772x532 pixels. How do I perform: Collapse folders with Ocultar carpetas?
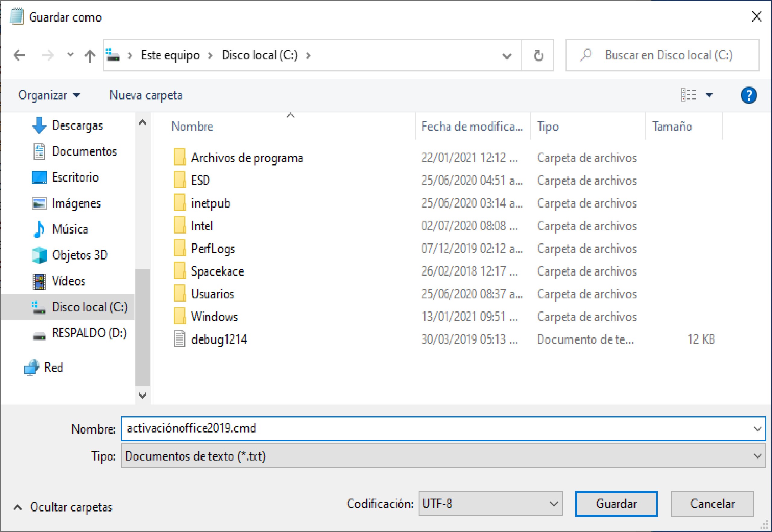coord(71,508)
